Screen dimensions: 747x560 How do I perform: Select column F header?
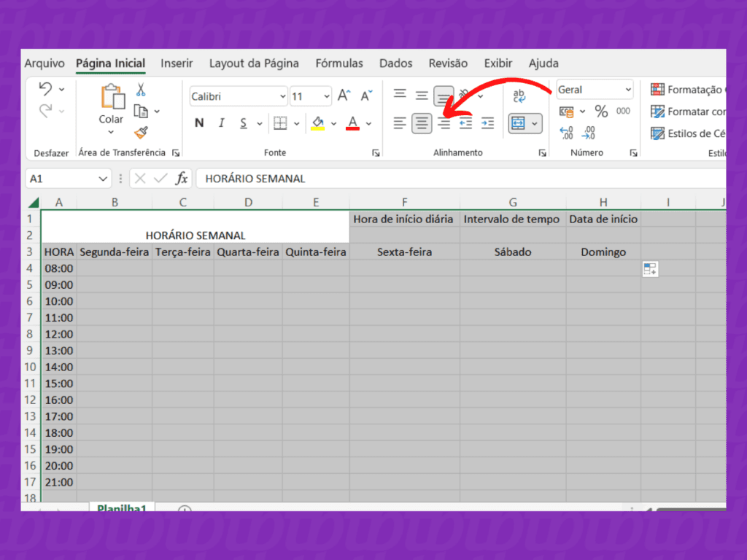point(404,203)
